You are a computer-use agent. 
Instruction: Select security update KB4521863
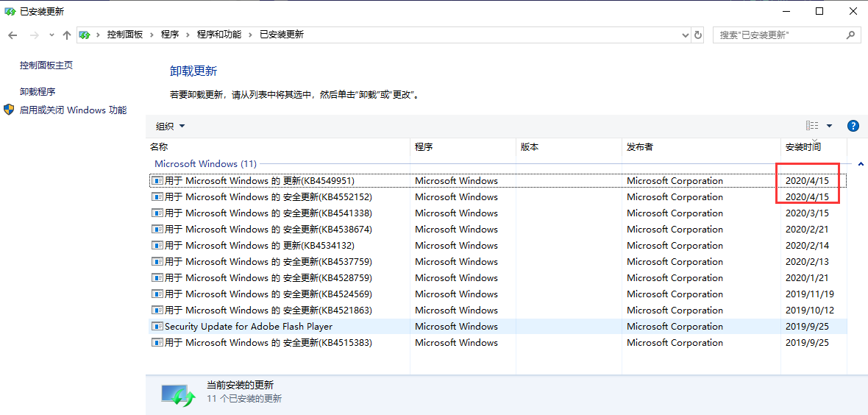(x=498, y=311)
